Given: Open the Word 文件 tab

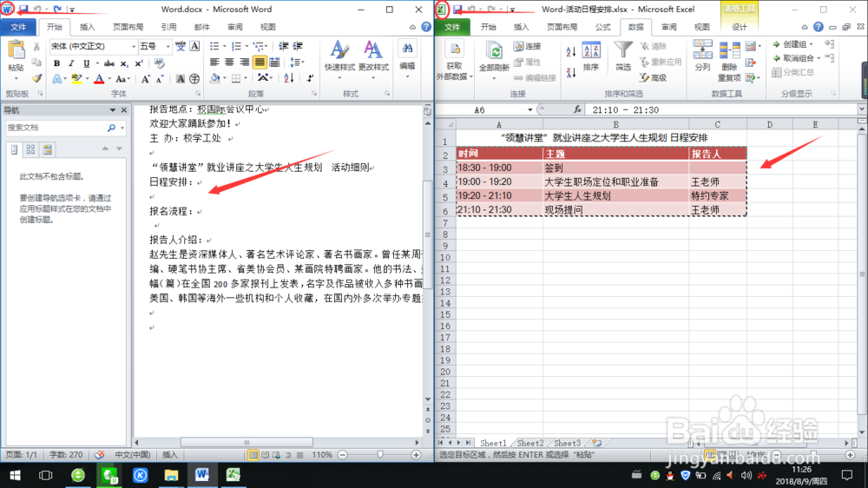Looking at the screenshot, I should [x=18, y=27].
